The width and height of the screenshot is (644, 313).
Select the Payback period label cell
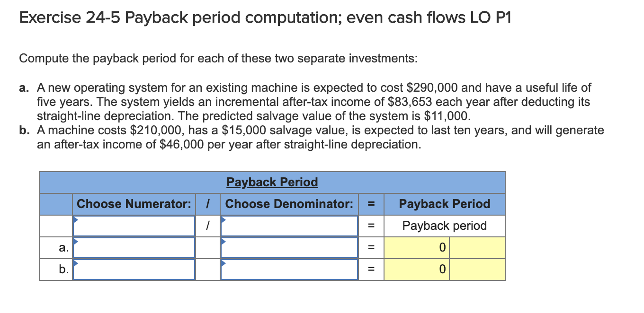click(x=444, y=226)
